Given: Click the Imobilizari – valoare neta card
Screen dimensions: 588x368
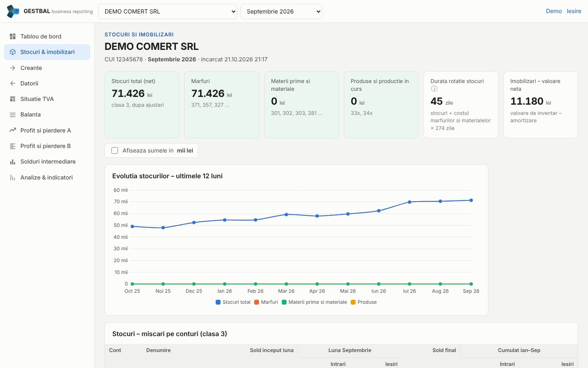Looking at the screenshot, I should 541,105.
